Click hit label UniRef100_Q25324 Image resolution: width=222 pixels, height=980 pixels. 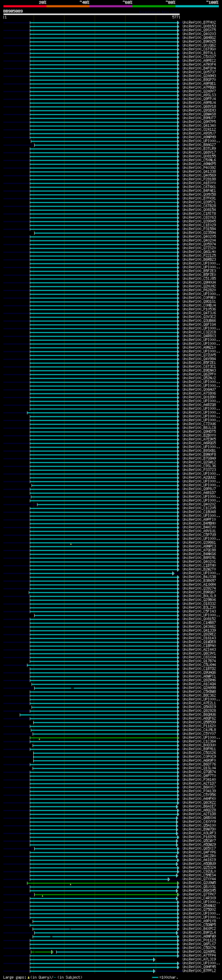coord(199,867)
